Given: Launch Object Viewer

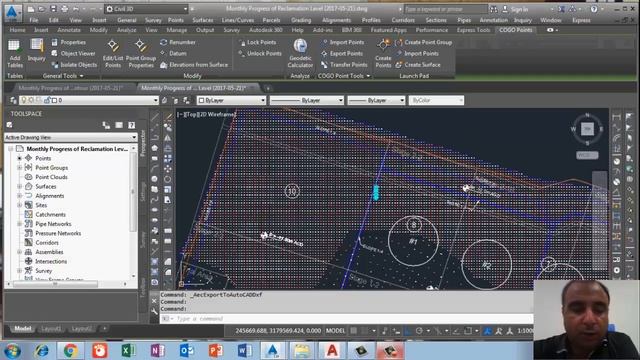Looking at the screenshot, I should (x=73, y=53).
